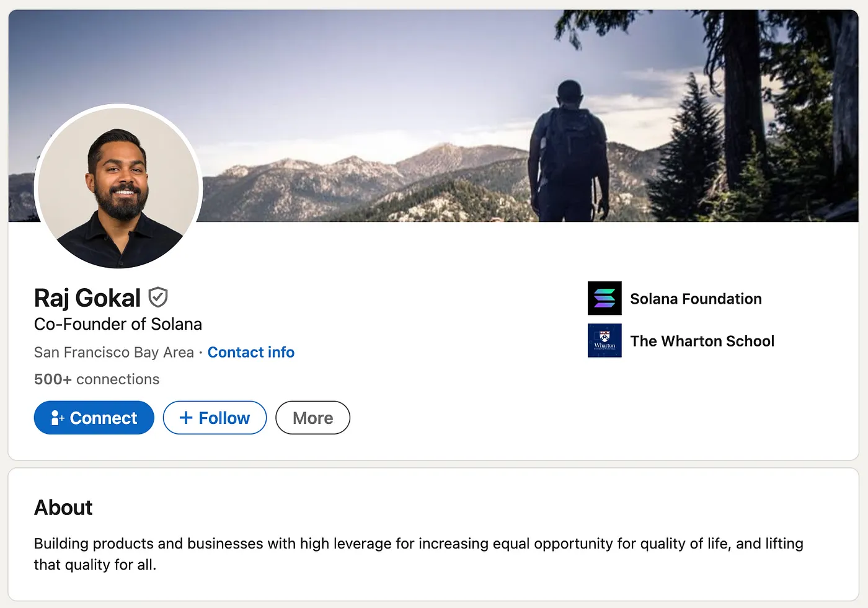
Task: Click the San Francisco Bay Area location
Action: tap(114, 352)
